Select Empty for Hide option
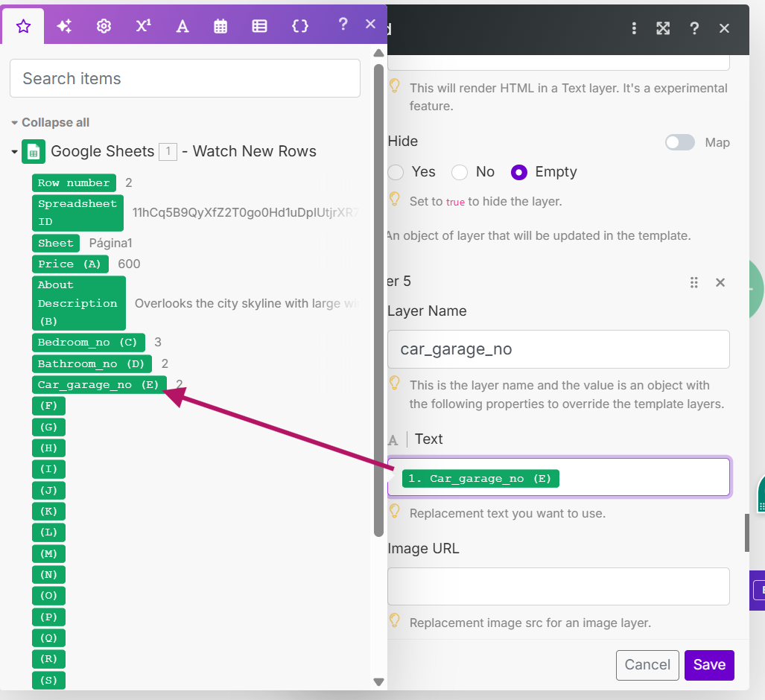Viewport: 765px width, 700px height. [519, 172]
